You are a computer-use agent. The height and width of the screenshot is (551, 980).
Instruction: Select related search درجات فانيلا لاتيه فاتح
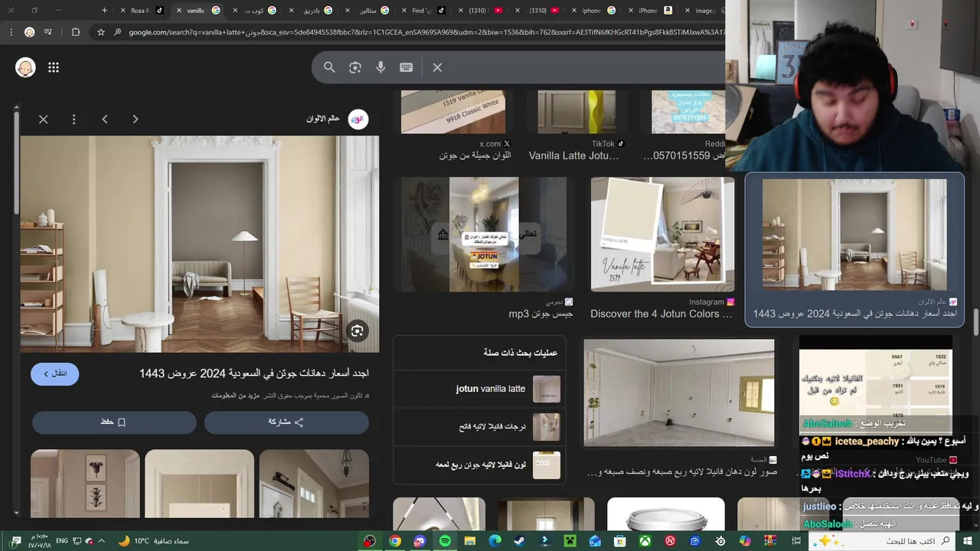coord(479,427)
